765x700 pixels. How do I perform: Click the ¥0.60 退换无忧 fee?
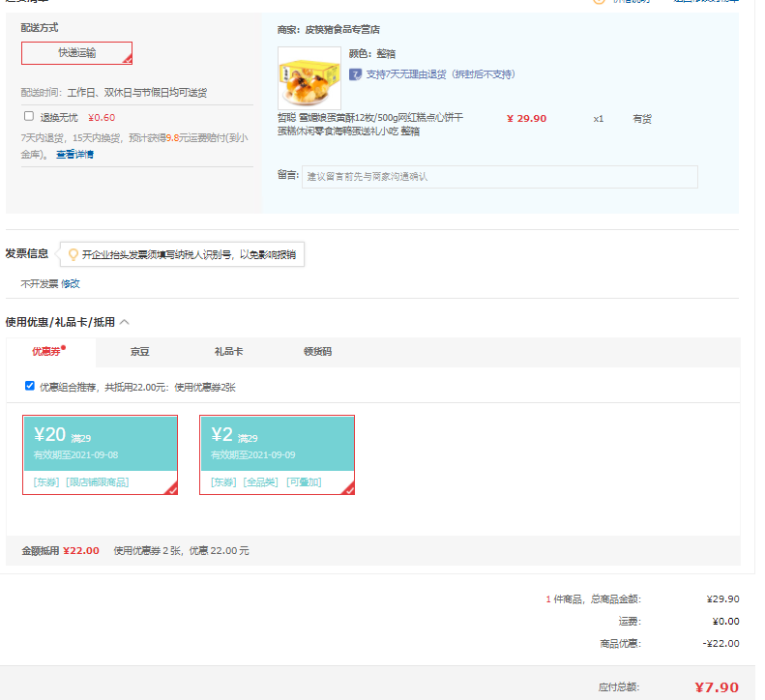coord(102,118)
